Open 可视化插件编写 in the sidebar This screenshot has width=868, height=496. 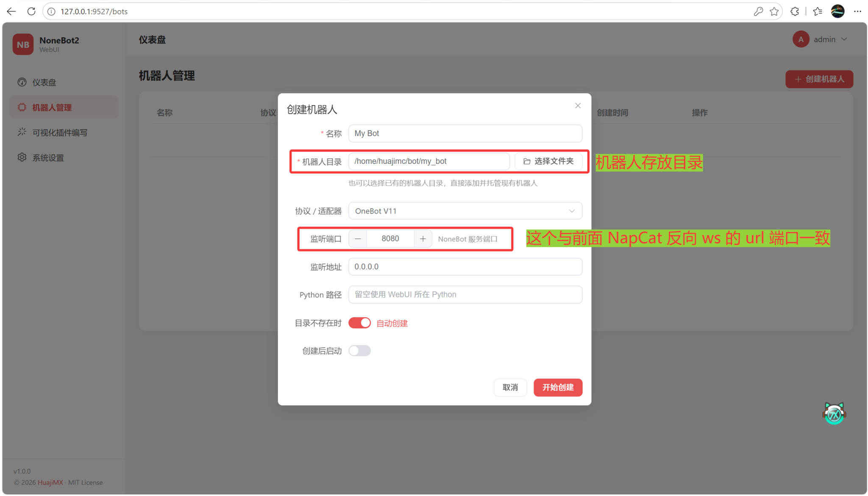tap(64, 133)
